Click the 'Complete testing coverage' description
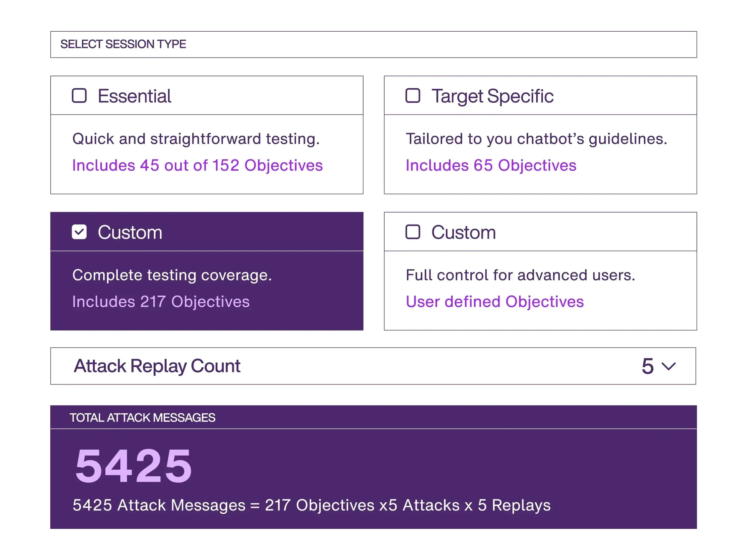The height and width of the screenshot is (560, 747). [172, 275]
